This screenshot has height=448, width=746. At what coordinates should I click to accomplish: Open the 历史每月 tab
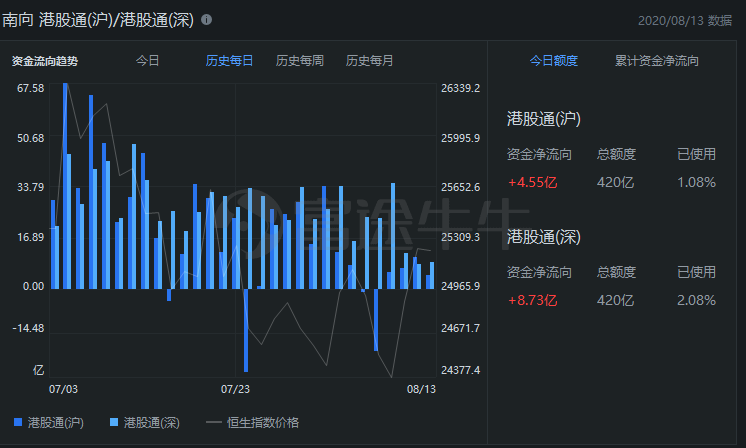point(369,61)
